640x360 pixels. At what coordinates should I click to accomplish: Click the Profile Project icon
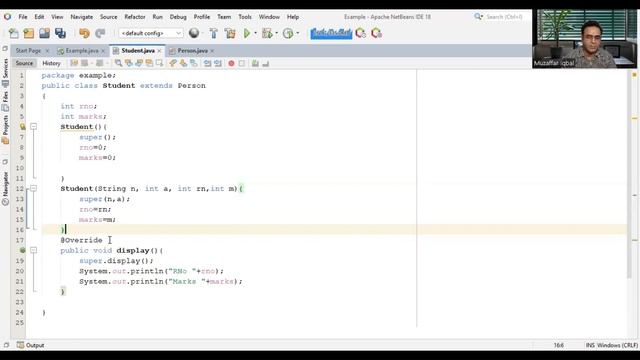[288, 33]
